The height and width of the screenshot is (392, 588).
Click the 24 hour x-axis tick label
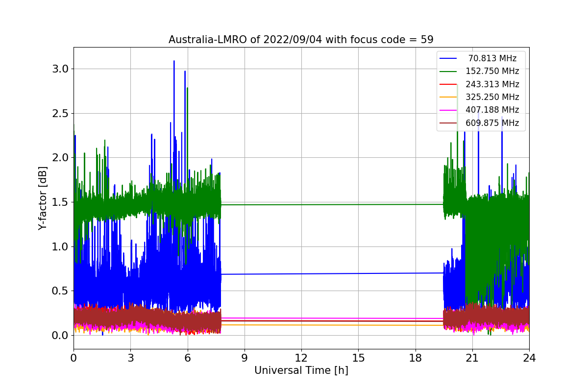[x=529, y=358]
